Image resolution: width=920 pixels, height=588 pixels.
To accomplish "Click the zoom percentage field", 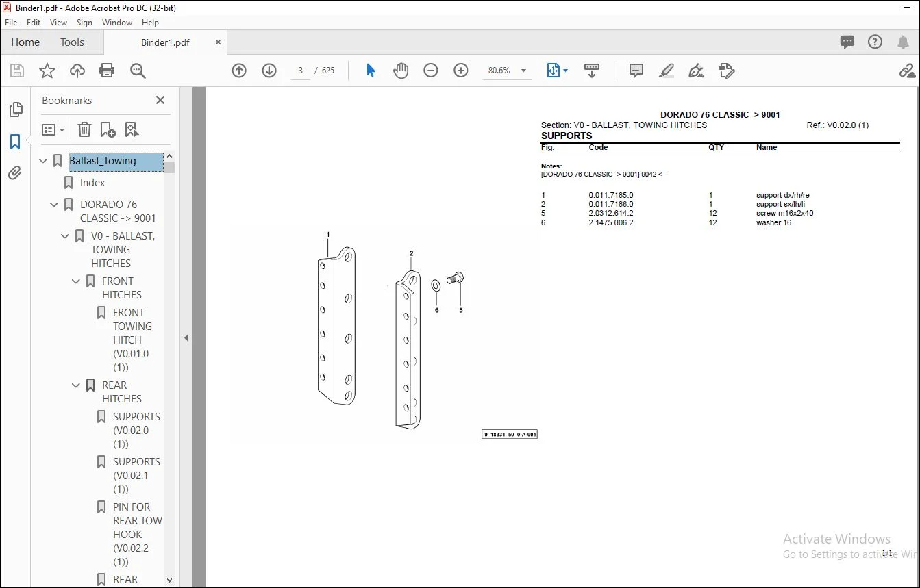I will pyautogui.click(x=499, y=71).
